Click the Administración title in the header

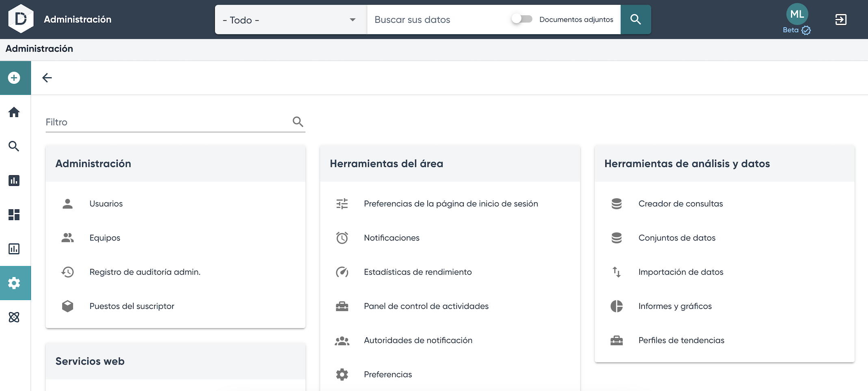[78, 19]
